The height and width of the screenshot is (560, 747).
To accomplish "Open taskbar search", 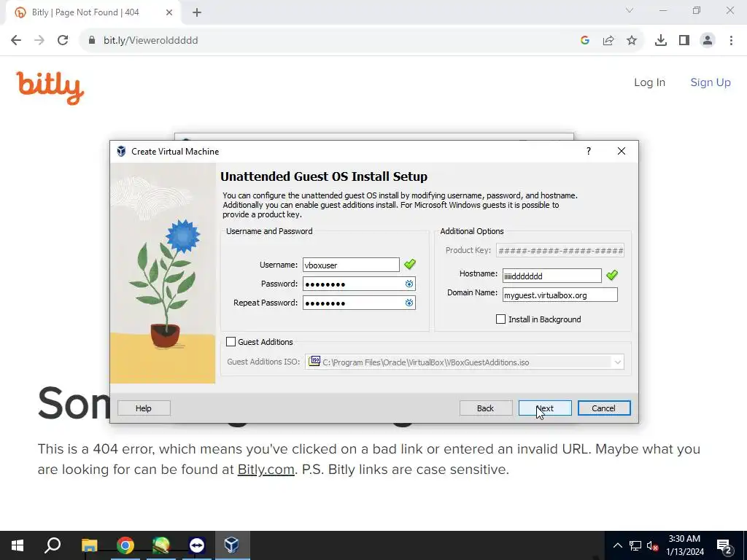I will click(x=53, y=545).
